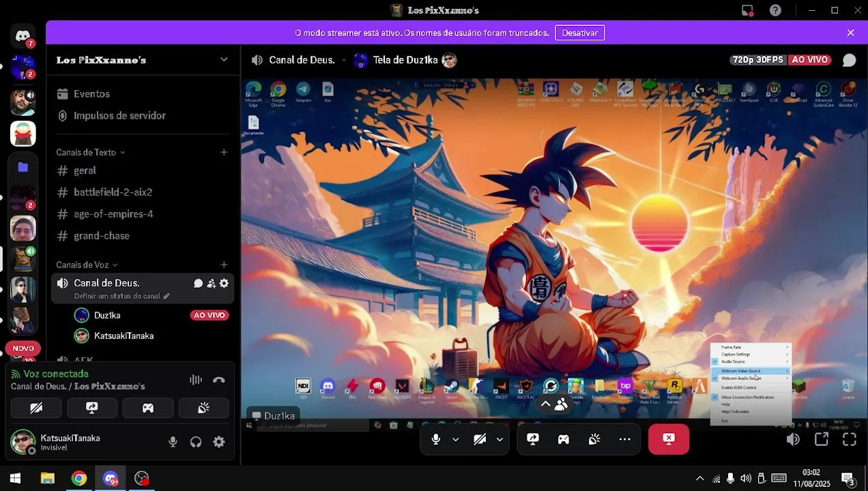Toggle camera in the stream control bar
The image size is (868, 491).
click(480, 439)
